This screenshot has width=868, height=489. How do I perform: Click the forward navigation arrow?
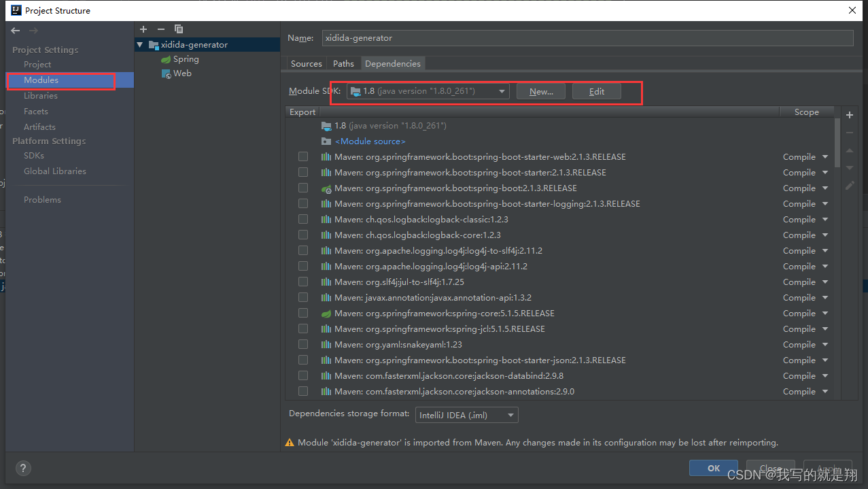click(33, 31)
